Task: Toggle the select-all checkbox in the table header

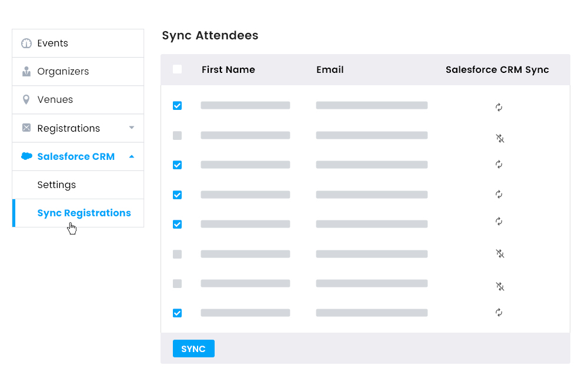Action: 177,69
